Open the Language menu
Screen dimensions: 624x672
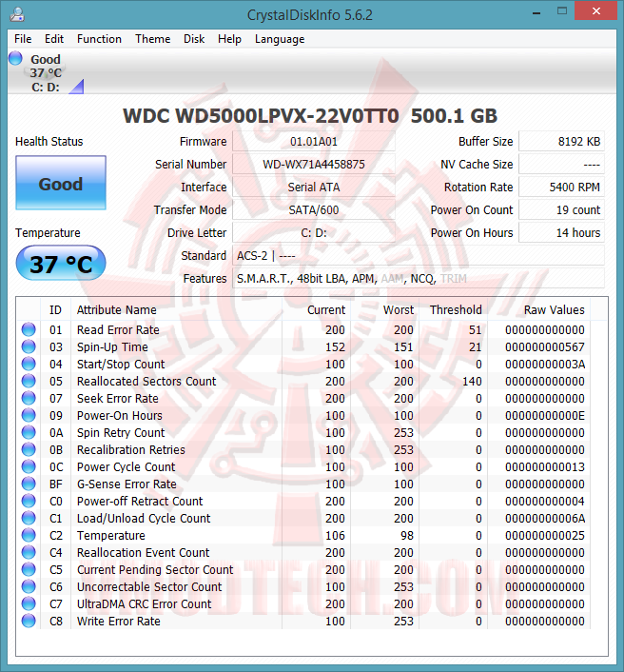point(280,39)
